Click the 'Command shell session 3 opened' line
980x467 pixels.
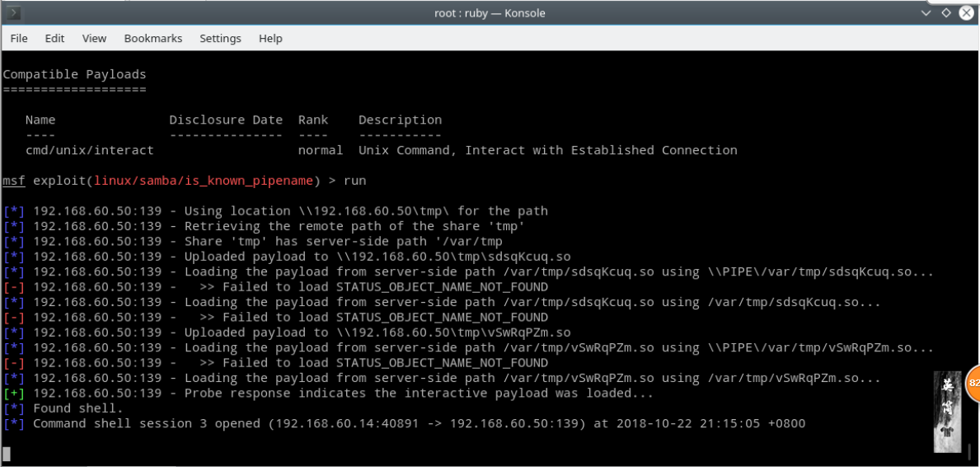pyautogui.click(x=405, y=424)
